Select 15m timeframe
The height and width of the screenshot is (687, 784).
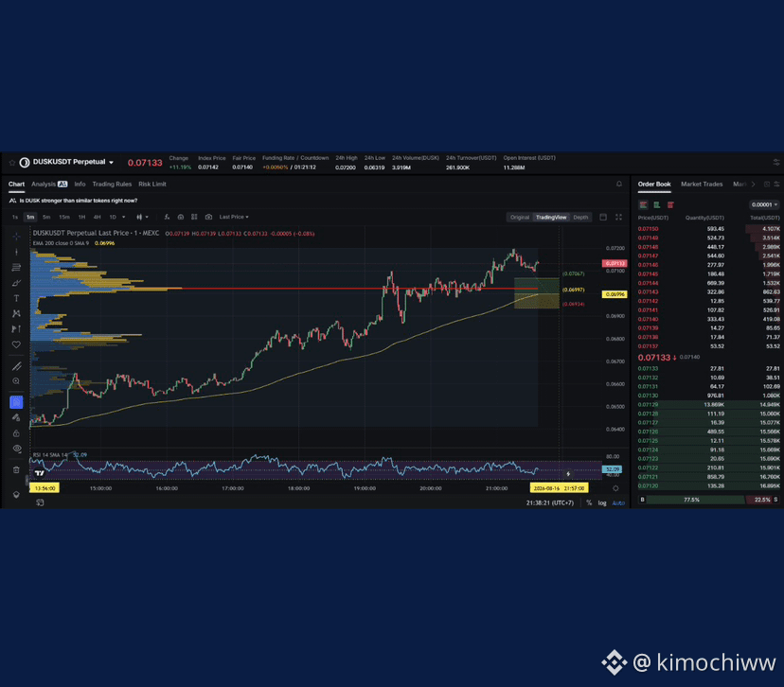(64, 217)
